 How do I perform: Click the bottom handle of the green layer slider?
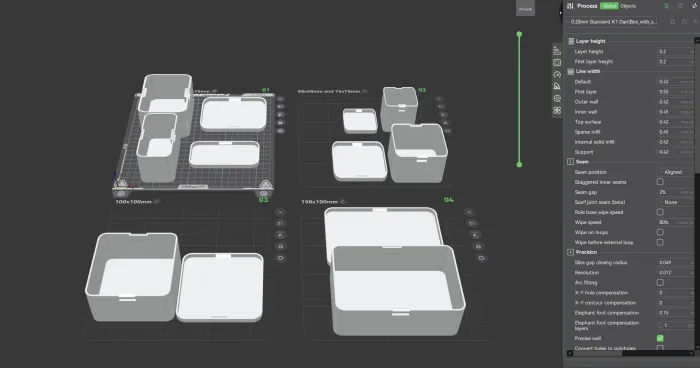(x=519, y=164)
